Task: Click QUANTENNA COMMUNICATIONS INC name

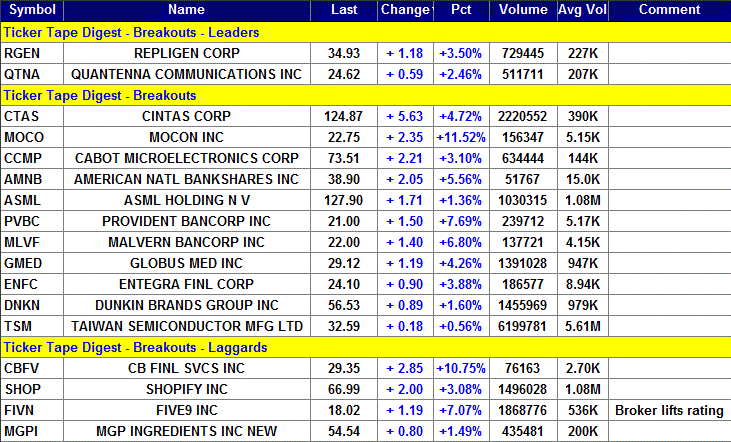Action: tap(186, 74)
